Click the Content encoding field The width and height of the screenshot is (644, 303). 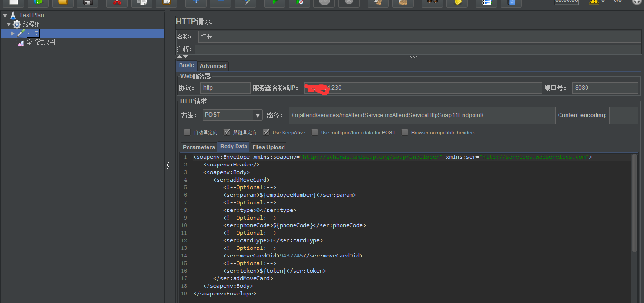click(x=624, y=115)
